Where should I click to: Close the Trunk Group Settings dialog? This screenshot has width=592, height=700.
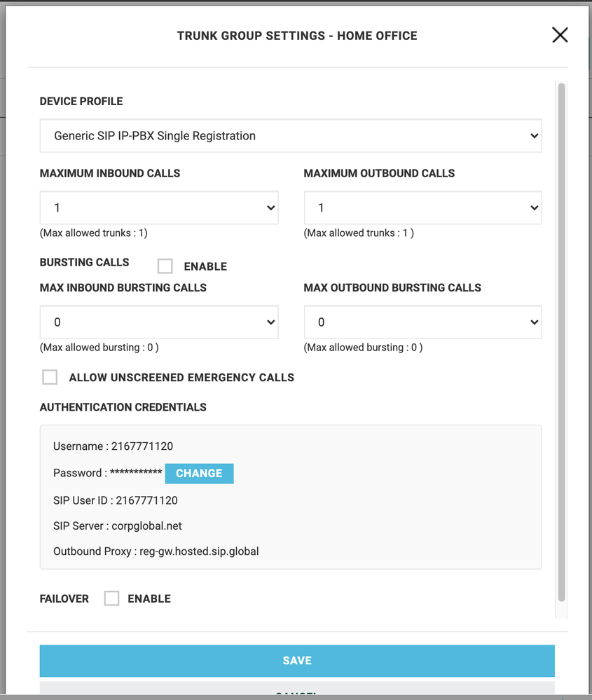[559, 35]
